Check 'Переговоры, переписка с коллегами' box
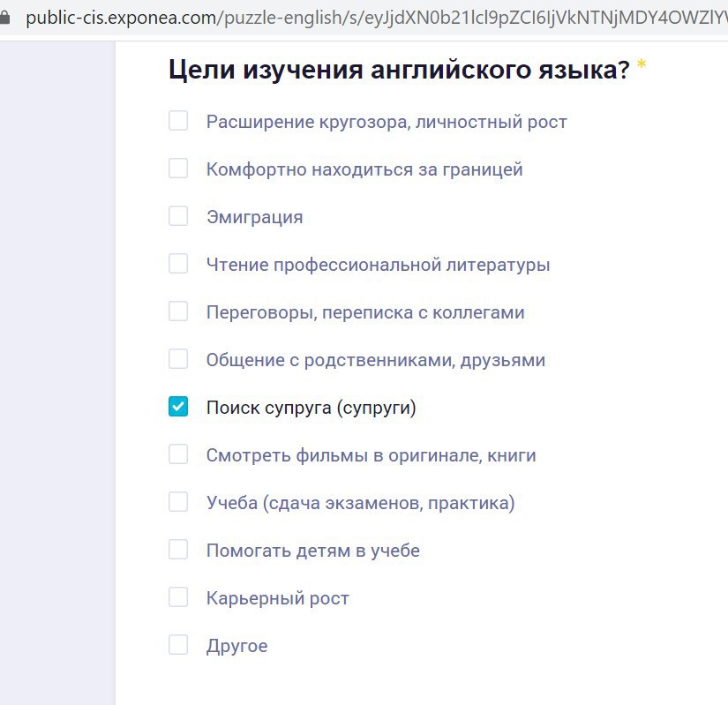Viewport: 728px width, 705px height. click(x=178, y=311)
